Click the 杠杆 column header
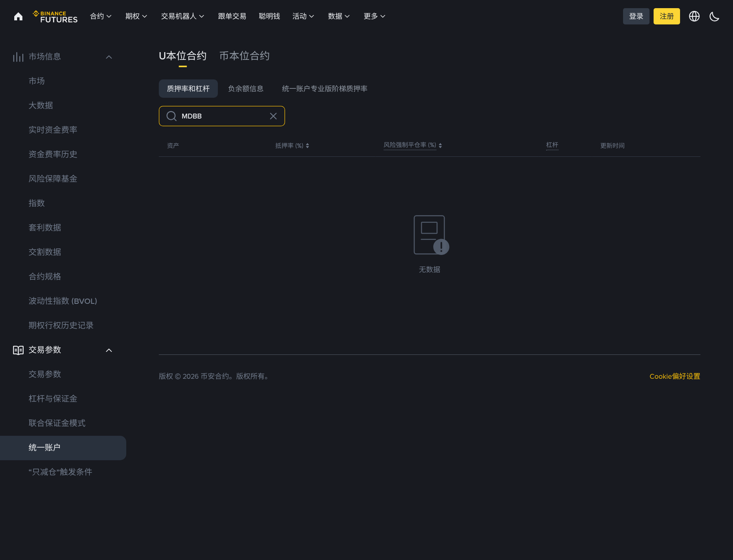Image resolution: width=733 pixels, height=560 pixels. coord(552,145)
